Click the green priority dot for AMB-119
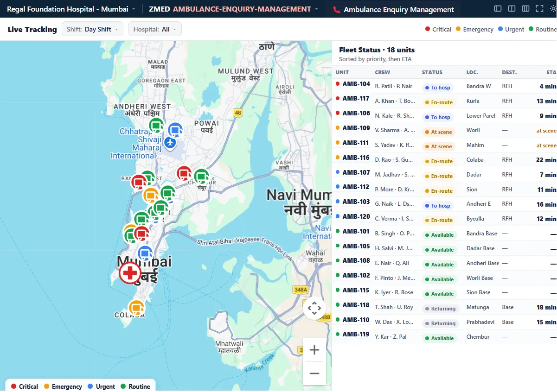This screenshot has width=557, height=392. point(338,334)
